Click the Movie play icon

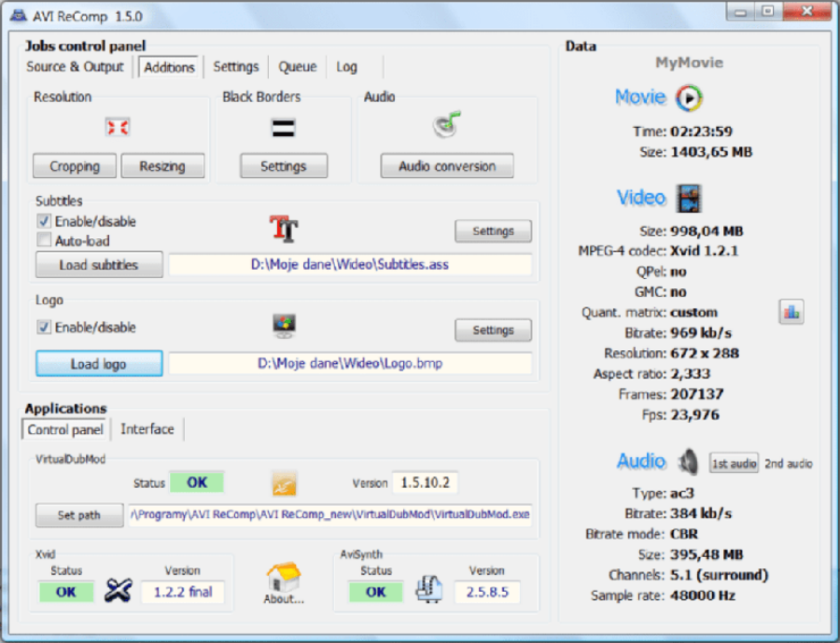(689, 97)
